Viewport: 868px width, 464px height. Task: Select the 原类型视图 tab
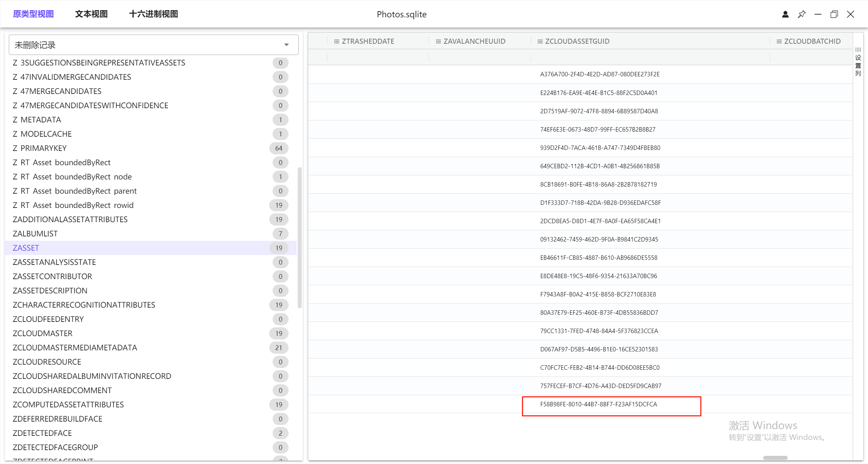[33, 14]
